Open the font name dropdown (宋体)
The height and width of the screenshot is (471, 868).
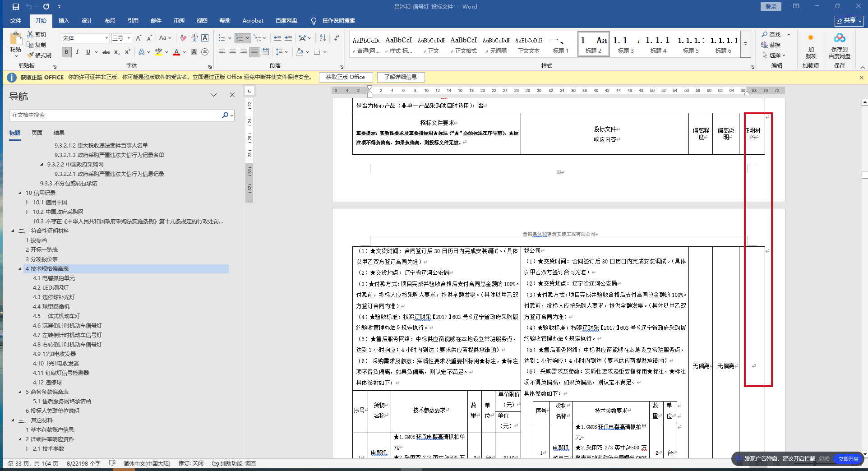tap(106, 38)
